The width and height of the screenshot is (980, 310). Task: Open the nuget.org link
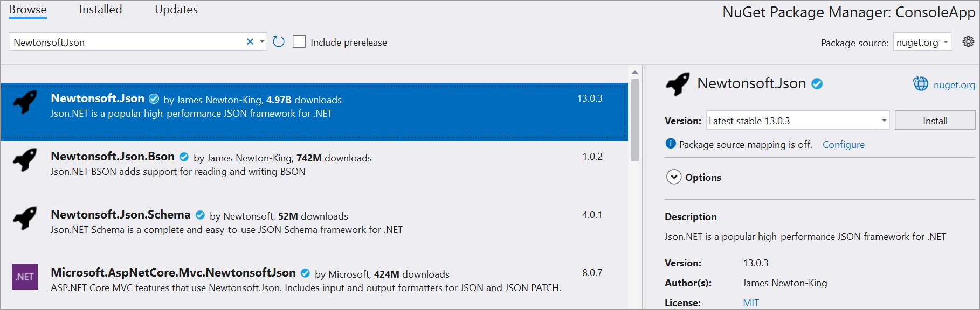[x=954, y=84]
